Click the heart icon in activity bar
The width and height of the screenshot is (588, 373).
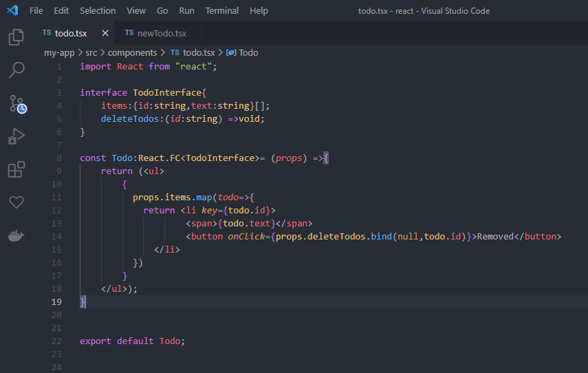click(17, 202)
